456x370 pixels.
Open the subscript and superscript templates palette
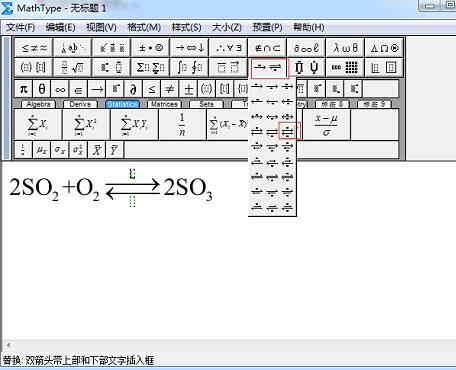pyautogui.click(x=112, y=68)
